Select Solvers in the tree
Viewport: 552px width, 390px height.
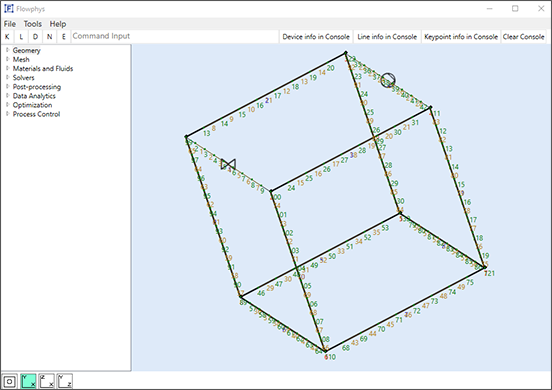pos(24,78)
